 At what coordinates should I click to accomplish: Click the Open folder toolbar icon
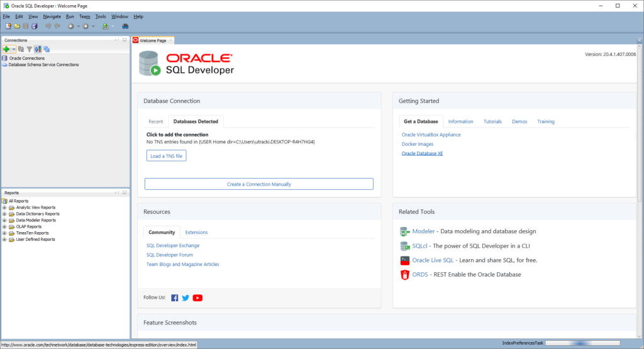tap(16, 26)
